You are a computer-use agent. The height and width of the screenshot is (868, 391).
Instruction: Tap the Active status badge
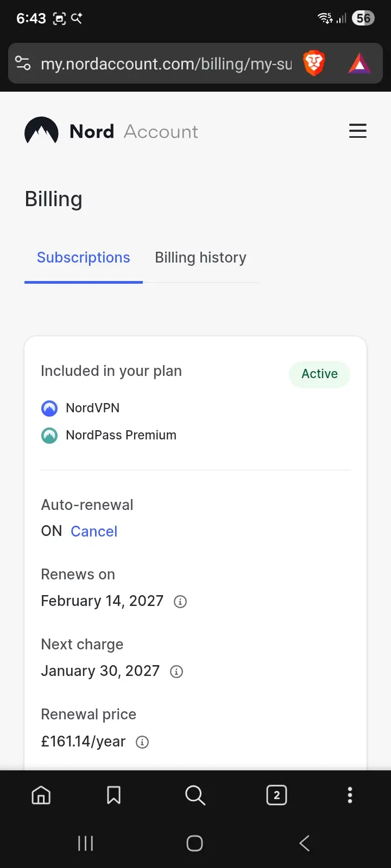[x=319, y=374]
